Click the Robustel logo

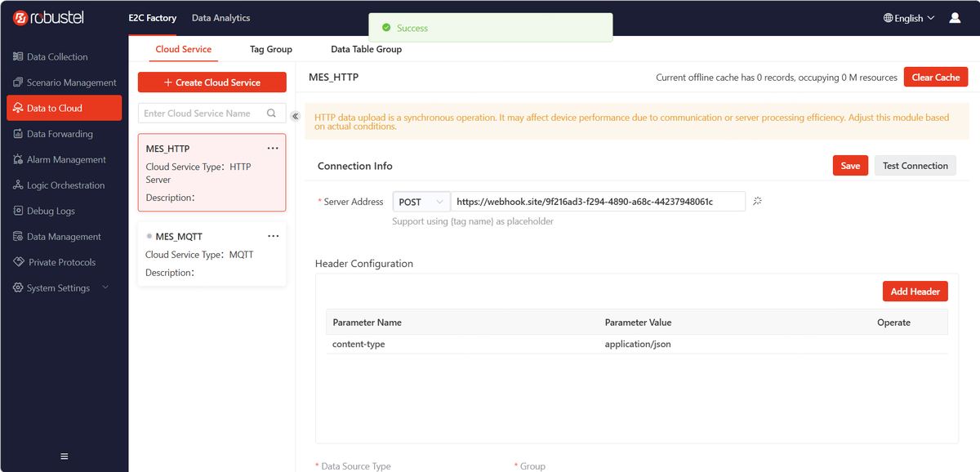point(49,17)
